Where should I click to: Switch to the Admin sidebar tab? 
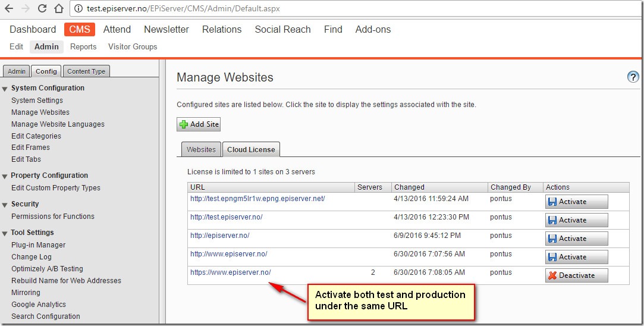tap(17, 71)
